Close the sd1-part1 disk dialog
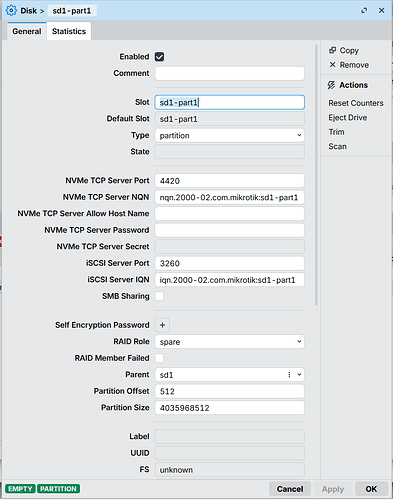The height and width of the screenshot is (500, 393). pyautogui.click(x=382, y=11)
